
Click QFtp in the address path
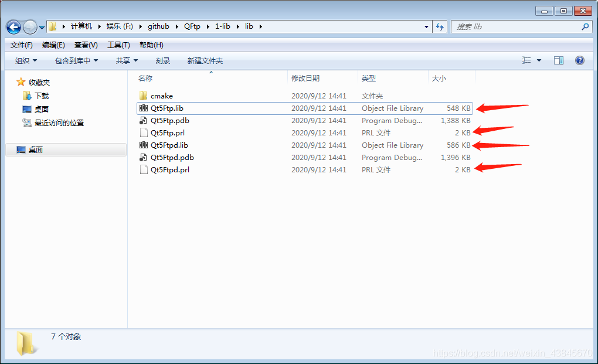tap(192, 26)
